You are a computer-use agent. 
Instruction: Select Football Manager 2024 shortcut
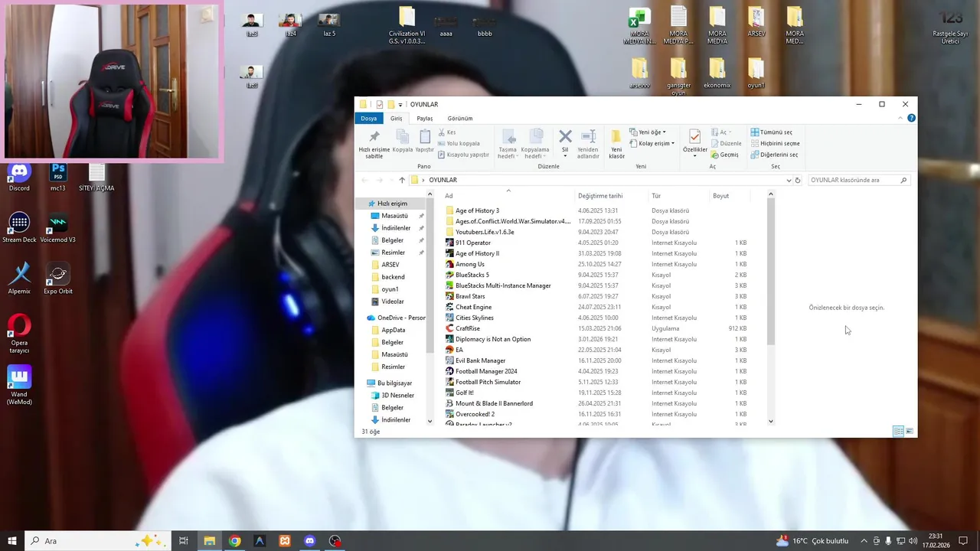486,371
